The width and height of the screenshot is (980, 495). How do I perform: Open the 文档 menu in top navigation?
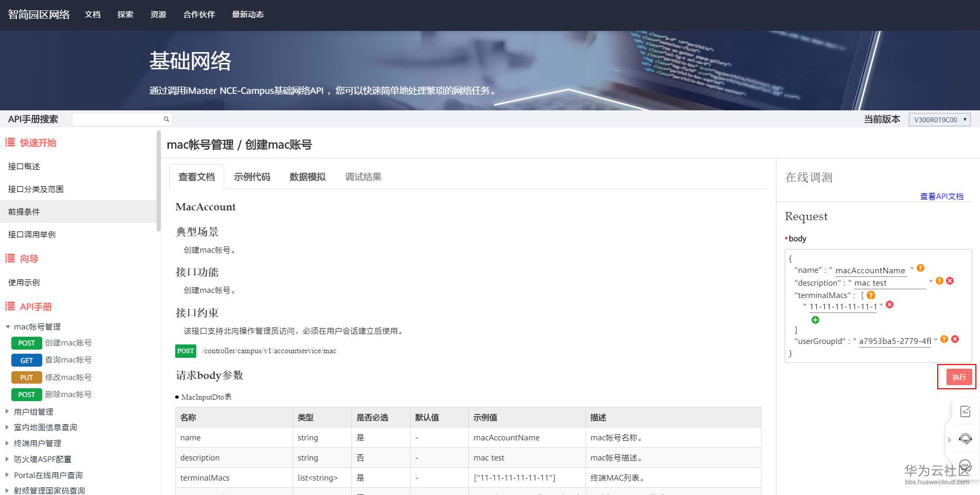tap(93, 14)
